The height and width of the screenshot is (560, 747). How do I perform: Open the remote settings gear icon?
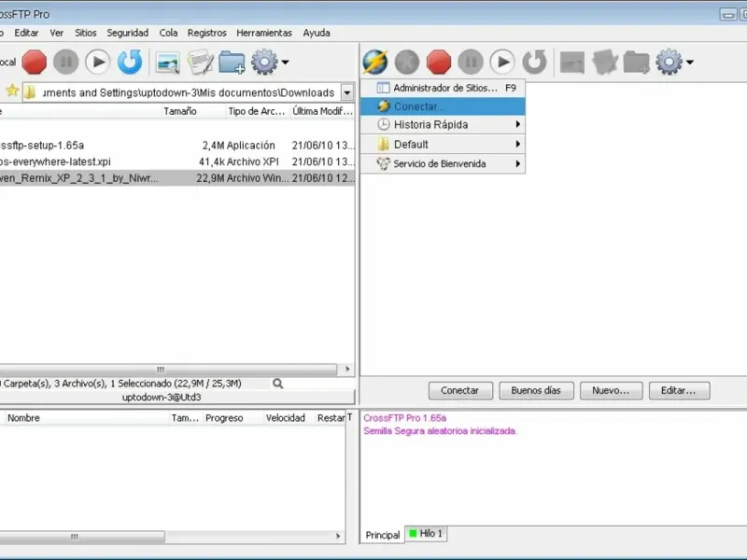[669, 62]
